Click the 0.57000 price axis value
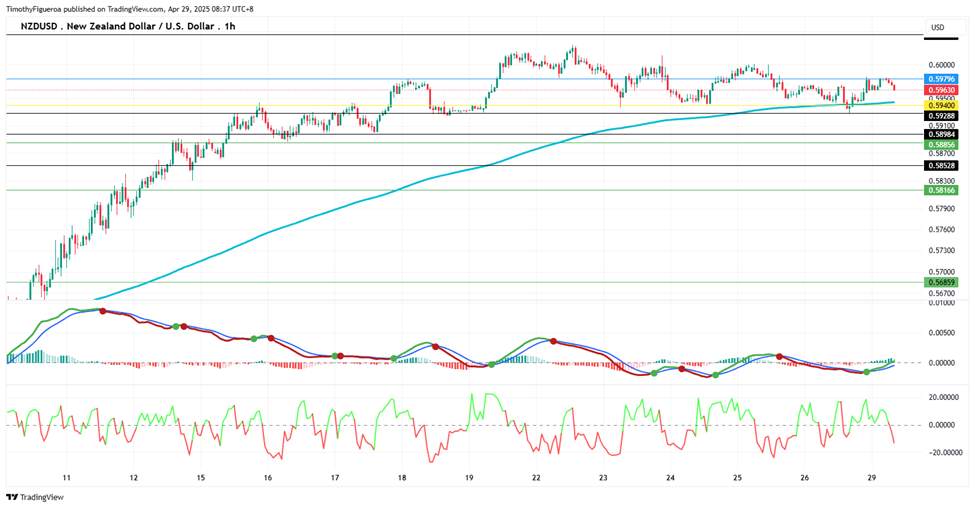The width and height of the screenshot is (975, 508). [941, 272]
